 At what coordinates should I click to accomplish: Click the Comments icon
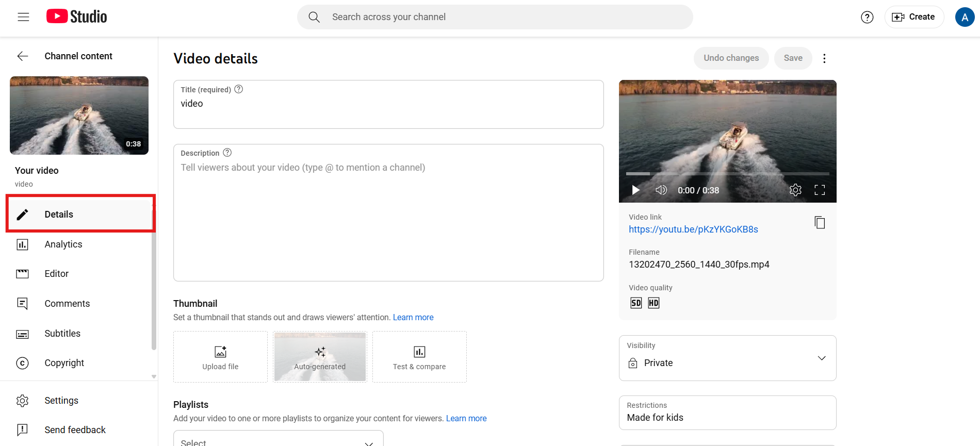[x=22, y=304]
